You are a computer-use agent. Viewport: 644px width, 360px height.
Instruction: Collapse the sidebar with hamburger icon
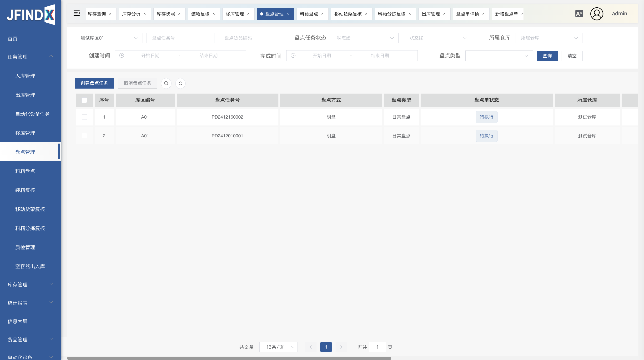76,14
